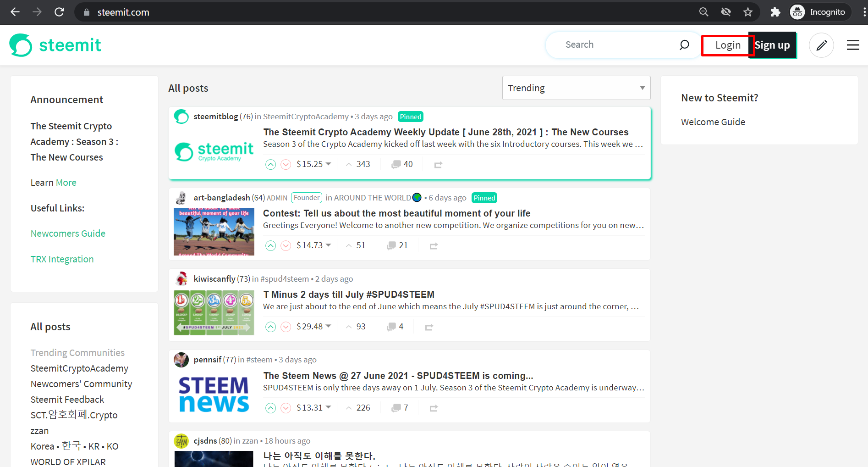The width and height of the screenshot is (868, 467).
Task: Open comments icon showing 21 replies
Action: coord(391,245)
